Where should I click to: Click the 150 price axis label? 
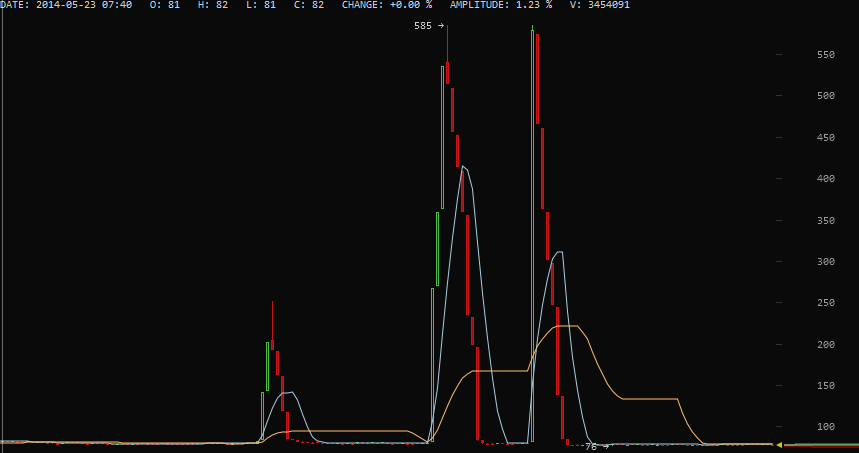826,386
